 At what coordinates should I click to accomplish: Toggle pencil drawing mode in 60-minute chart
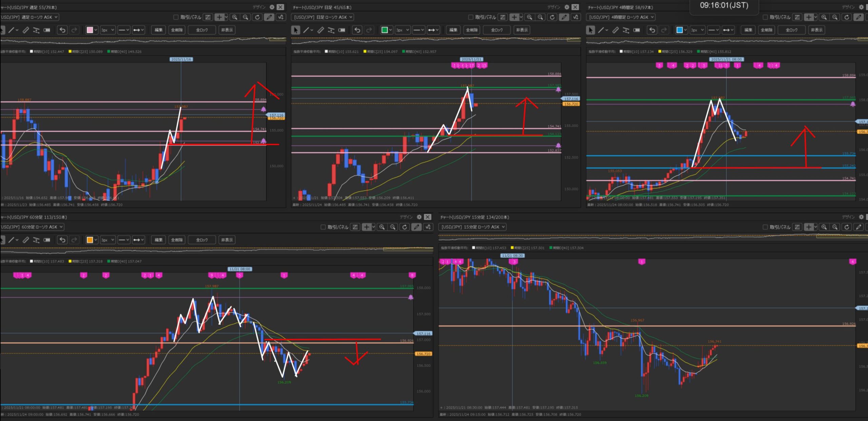coord(416,227)
